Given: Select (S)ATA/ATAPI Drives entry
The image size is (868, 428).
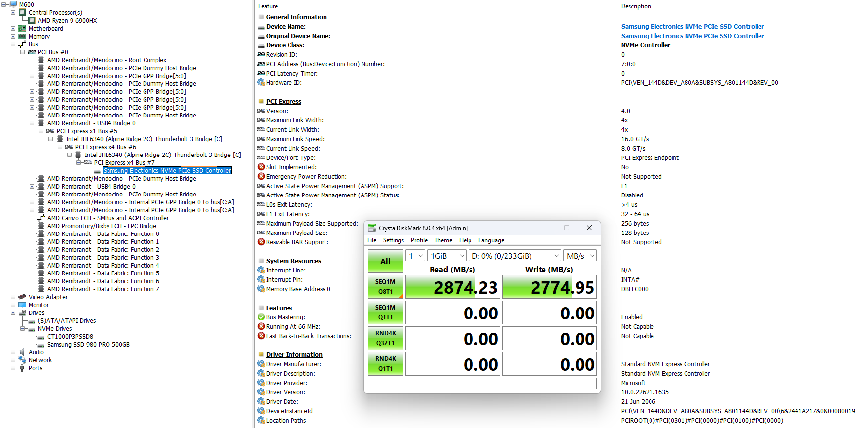Looking at the screenshot, I should pyautogui.click(x=67, y=320).
